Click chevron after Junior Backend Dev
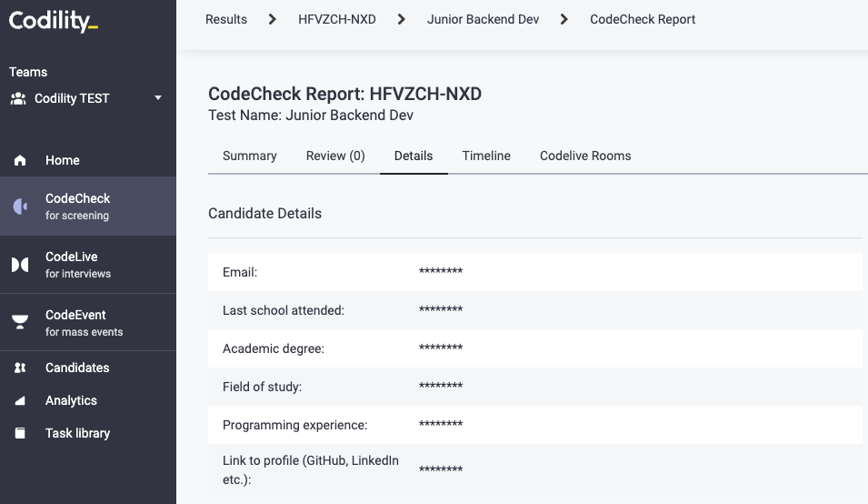The width and height of the screenshot is (868, 504). (564, 19)
